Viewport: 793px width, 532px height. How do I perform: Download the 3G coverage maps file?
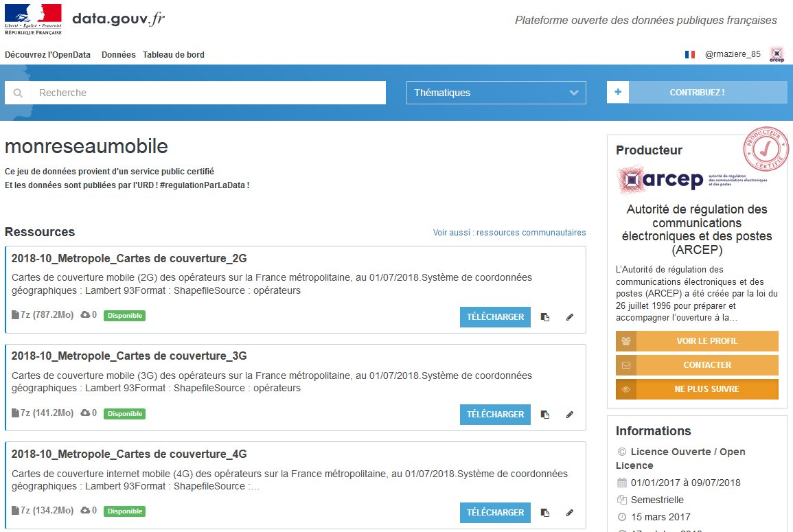point(495,415)
